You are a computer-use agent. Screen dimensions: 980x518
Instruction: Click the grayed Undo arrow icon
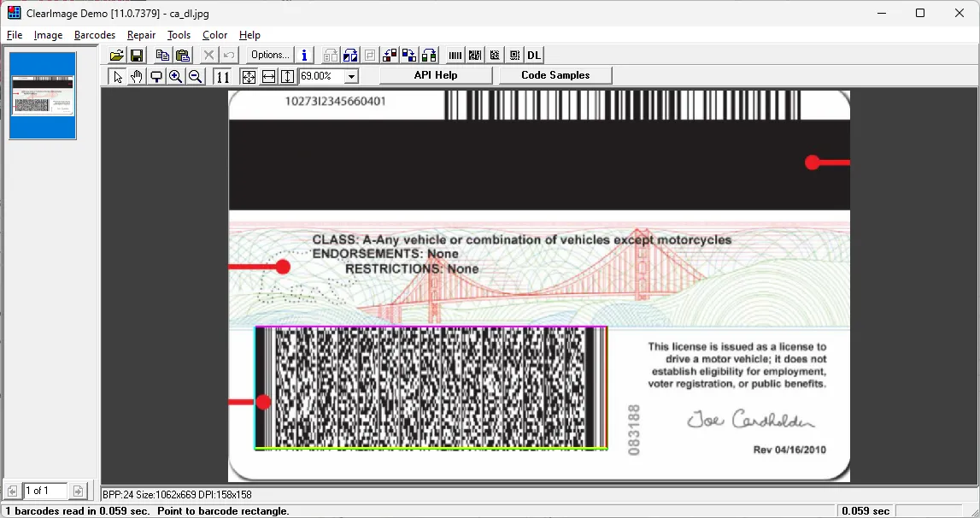coord(229,55)
